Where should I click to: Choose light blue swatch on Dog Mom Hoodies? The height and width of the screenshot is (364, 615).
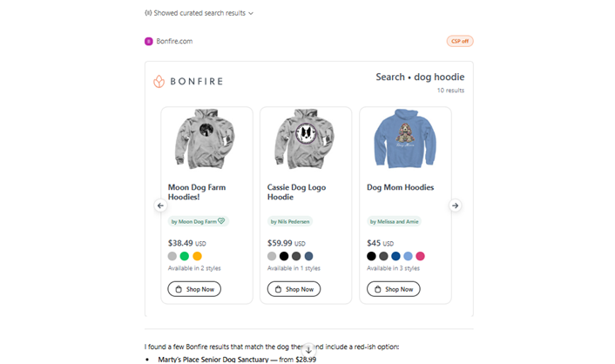pyautogui.click(x=408, y=256)
